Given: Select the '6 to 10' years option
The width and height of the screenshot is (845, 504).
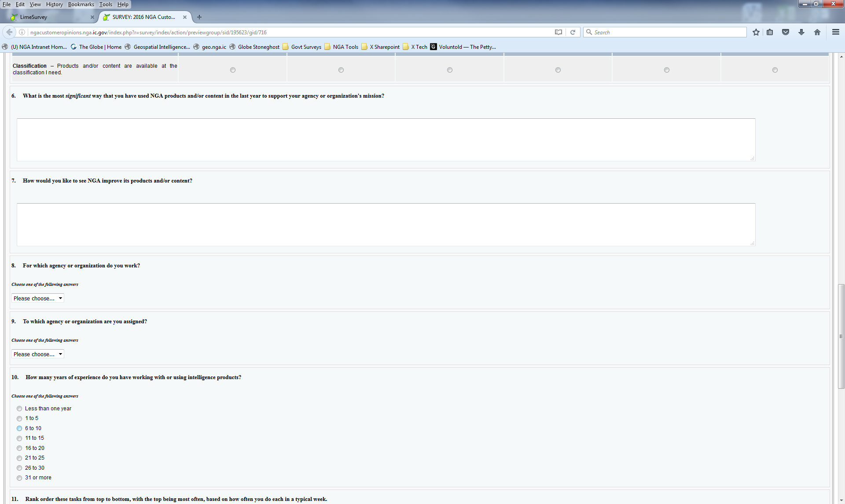Looking at the screenshot, I should [19, 428].
